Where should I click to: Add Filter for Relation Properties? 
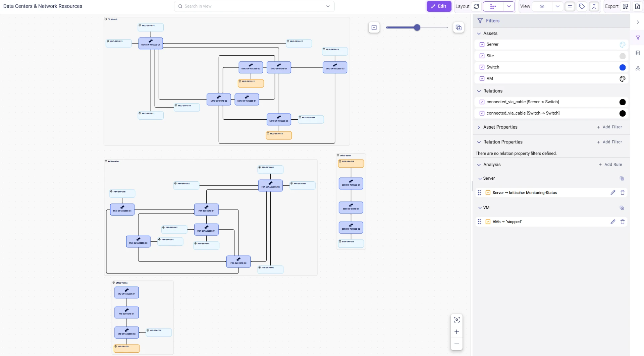pos(609,142)
